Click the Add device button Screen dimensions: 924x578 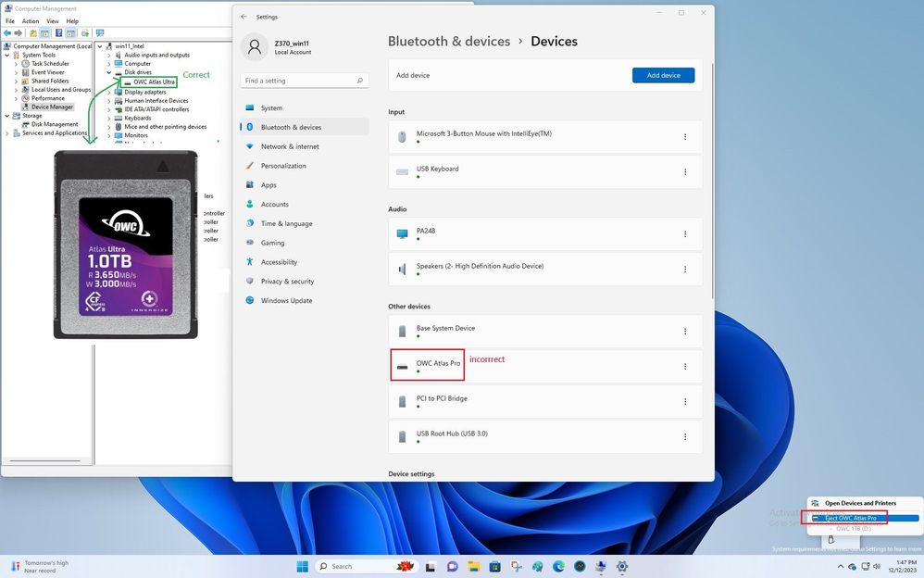[x=663, y=76]
